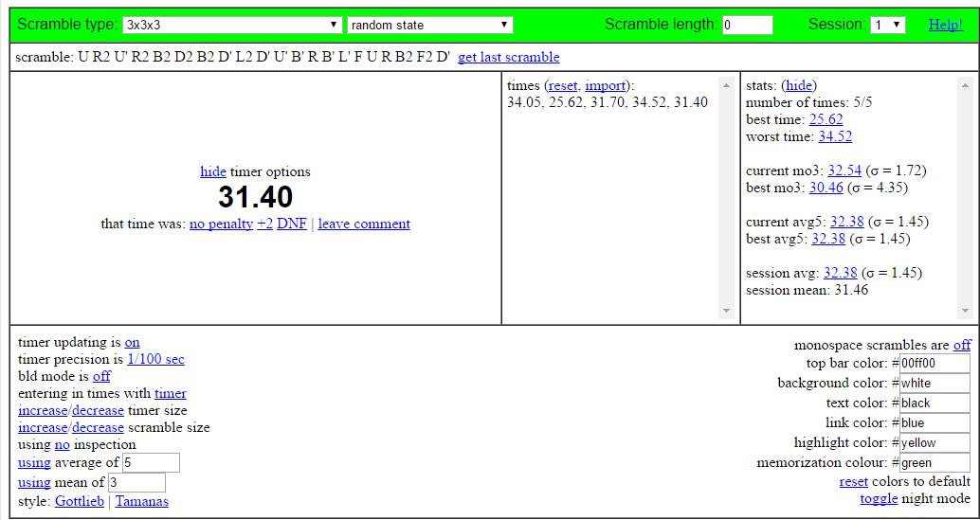Mark the time as DNF
Screen dimensions: 980x520
click(x=292, y=224)
